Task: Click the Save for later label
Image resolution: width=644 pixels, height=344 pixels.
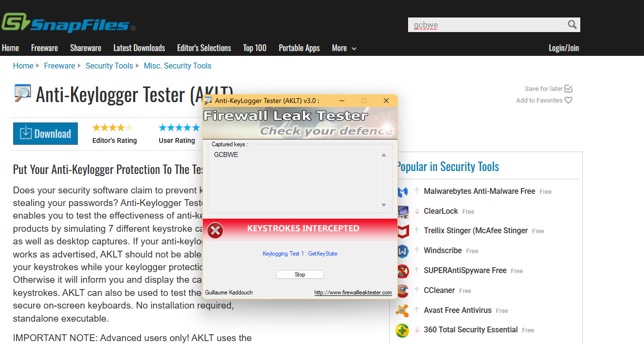Action: coord(544,89)
